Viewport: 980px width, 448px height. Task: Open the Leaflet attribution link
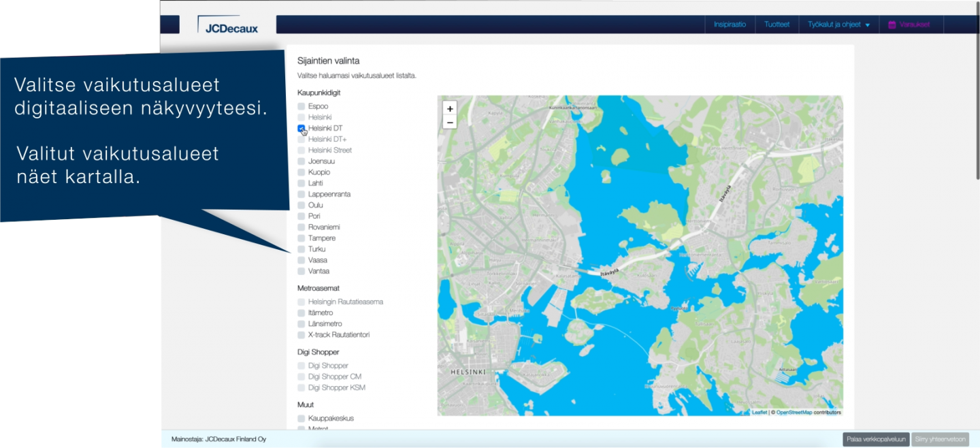759,413
